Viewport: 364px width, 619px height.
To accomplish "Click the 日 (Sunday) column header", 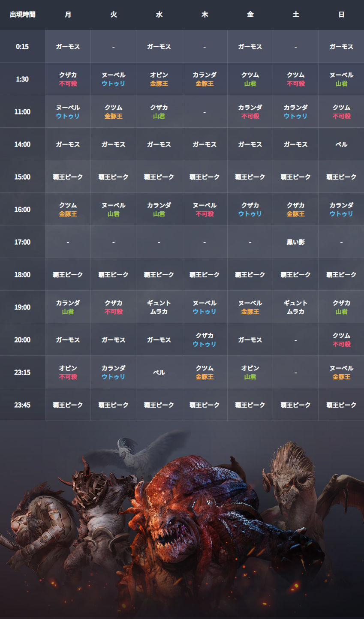I will 341,15.
